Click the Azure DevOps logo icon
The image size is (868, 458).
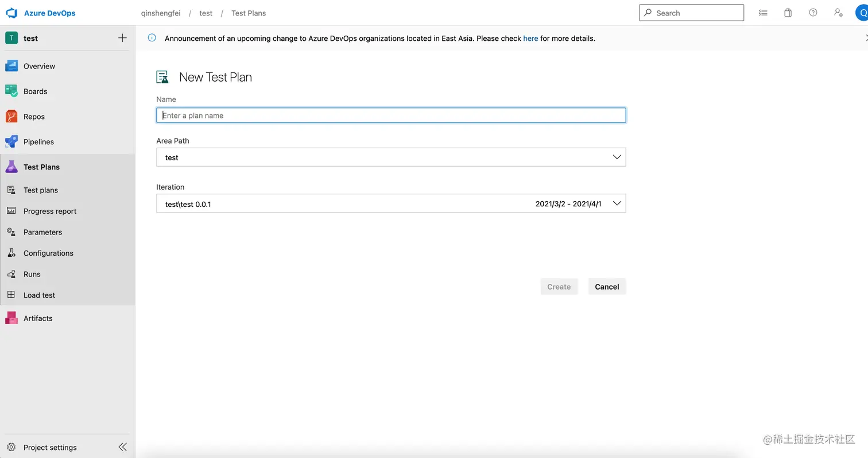[x=12, y=13]
